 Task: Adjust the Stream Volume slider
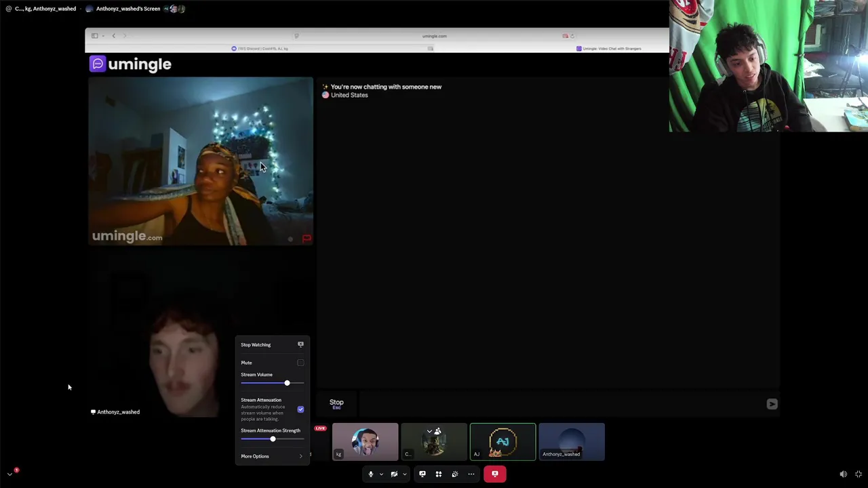(272, 383)
